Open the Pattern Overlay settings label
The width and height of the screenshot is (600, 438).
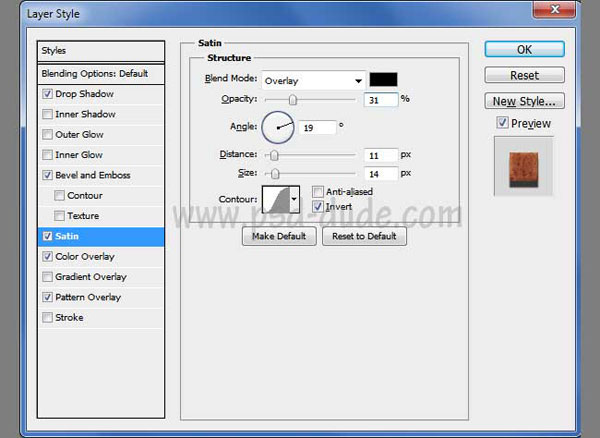point(88,297)
